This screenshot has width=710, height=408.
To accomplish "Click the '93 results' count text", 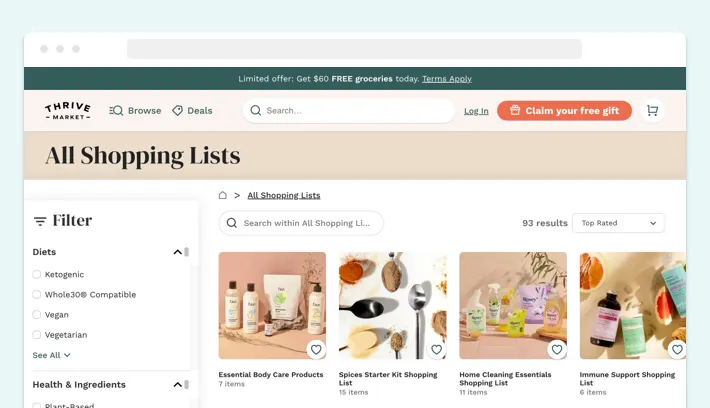I will [545, 223].
